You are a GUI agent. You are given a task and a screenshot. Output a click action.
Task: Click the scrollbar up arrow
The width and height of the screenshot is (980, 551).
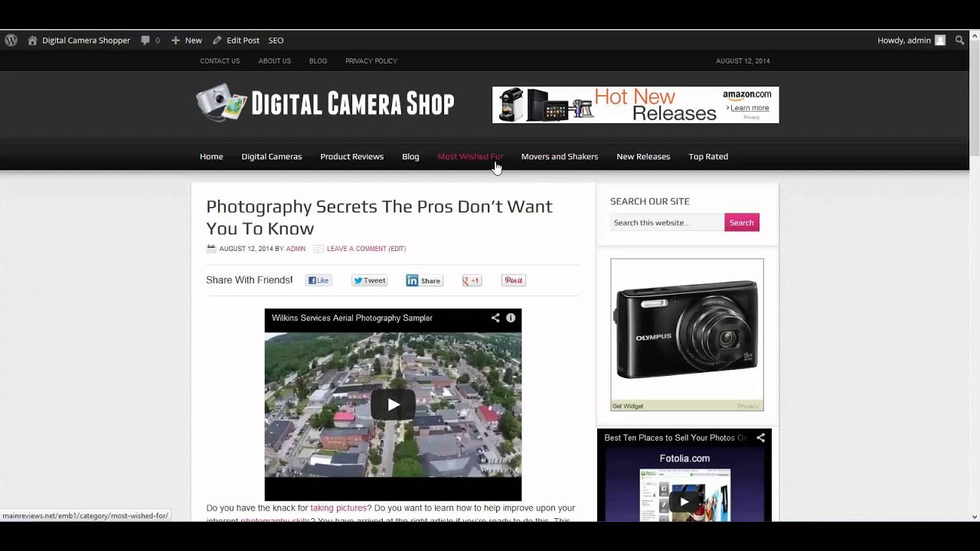pyautogui.click(x=975, y=36)
